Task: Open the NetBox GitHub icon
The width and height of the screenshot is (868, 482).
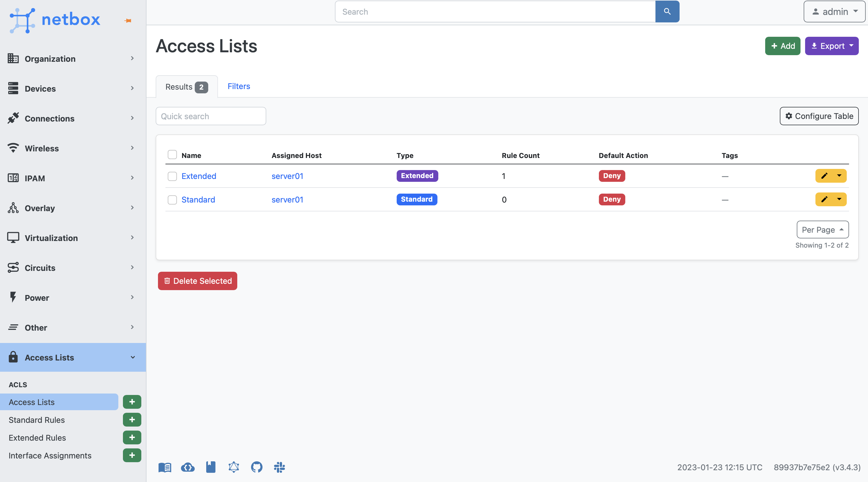Action: tap(256, 467)
